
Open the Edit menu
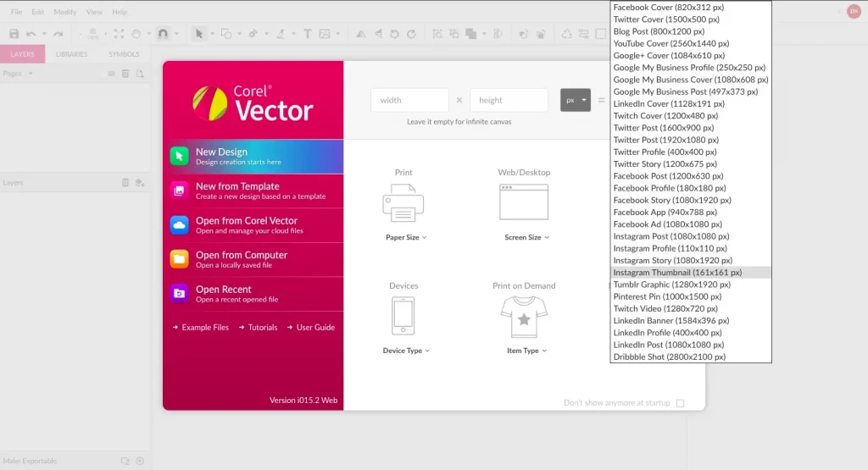(x=37, y=12)
